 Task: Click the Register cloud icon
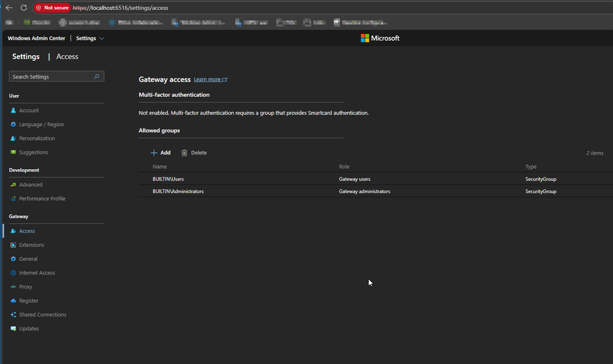point(13,301)
